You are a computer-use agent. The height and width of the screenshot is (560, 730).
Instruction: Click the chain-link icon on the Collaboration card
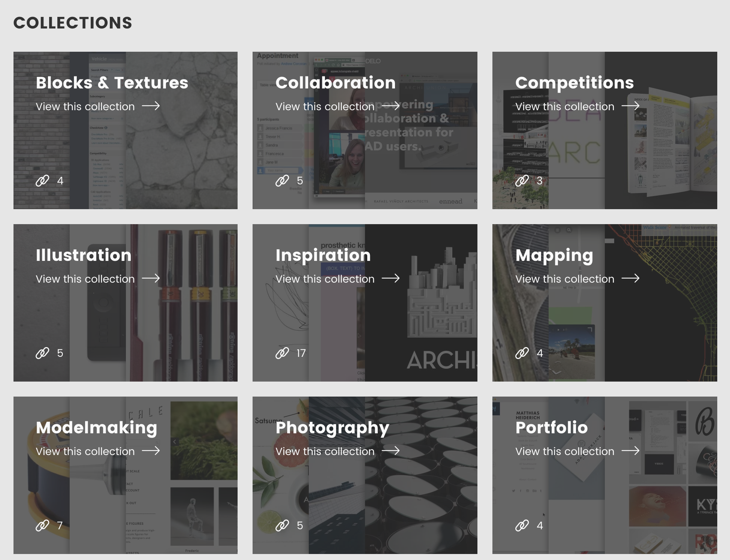click(x=282, y=181)
